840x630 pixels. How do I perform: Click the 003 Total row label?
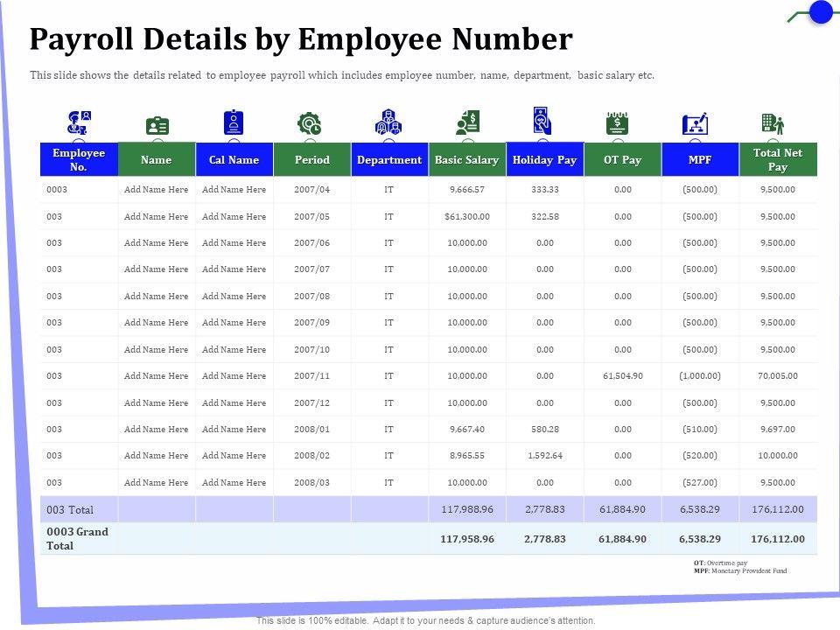(70, 510)
